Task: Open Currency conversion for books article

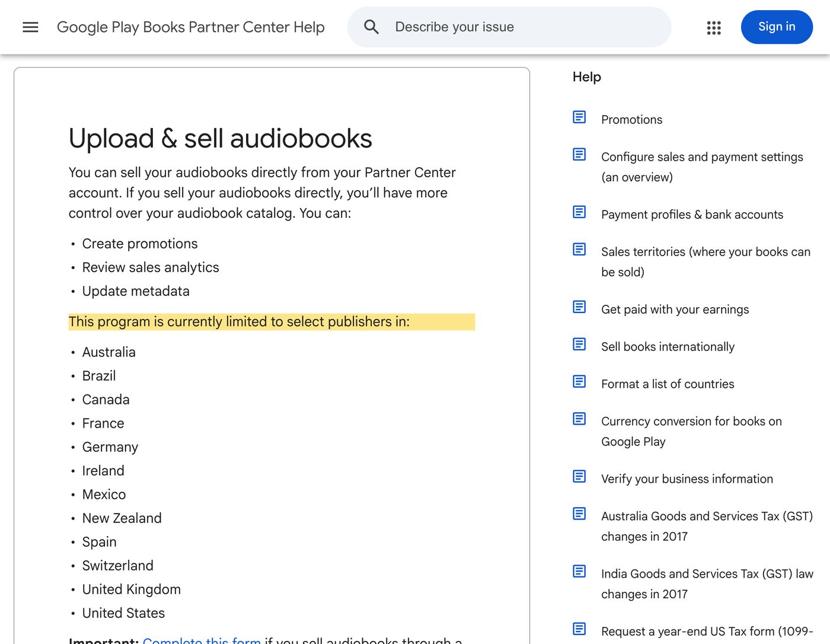Action: 691,432
